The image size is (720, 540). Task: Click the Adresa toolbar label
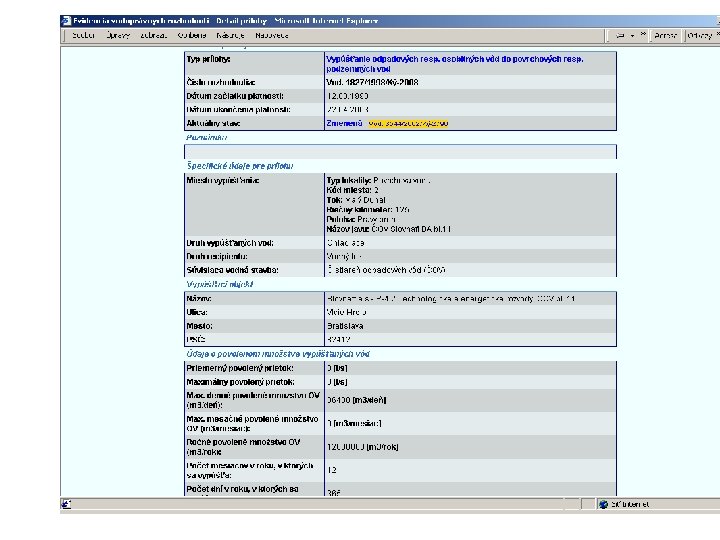(x=665, y=35)
